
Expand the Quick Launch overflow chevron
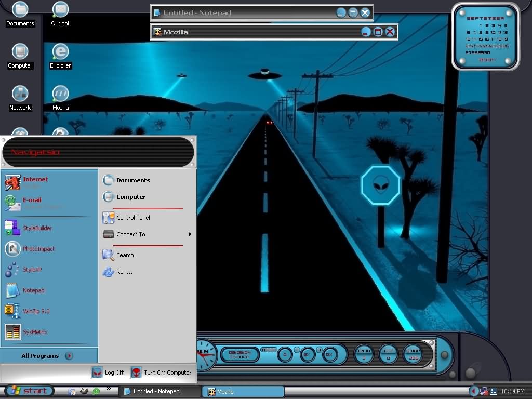108,389
